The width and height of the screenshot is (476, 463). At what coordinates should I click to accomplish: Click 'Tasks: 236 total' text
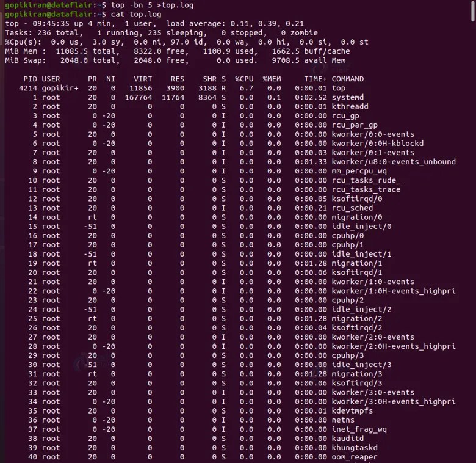(41, 33)
